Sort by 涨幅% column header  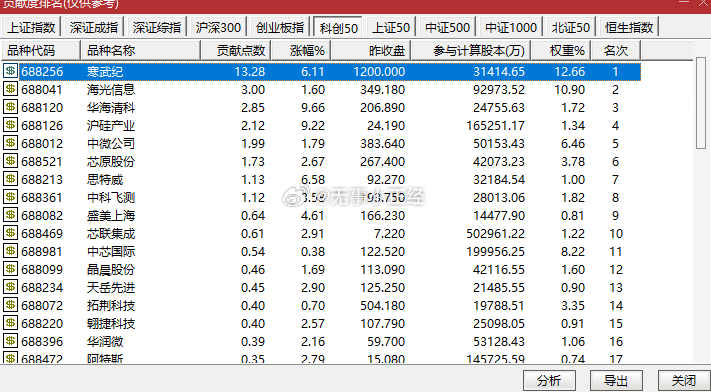click(x=301, y=50)
